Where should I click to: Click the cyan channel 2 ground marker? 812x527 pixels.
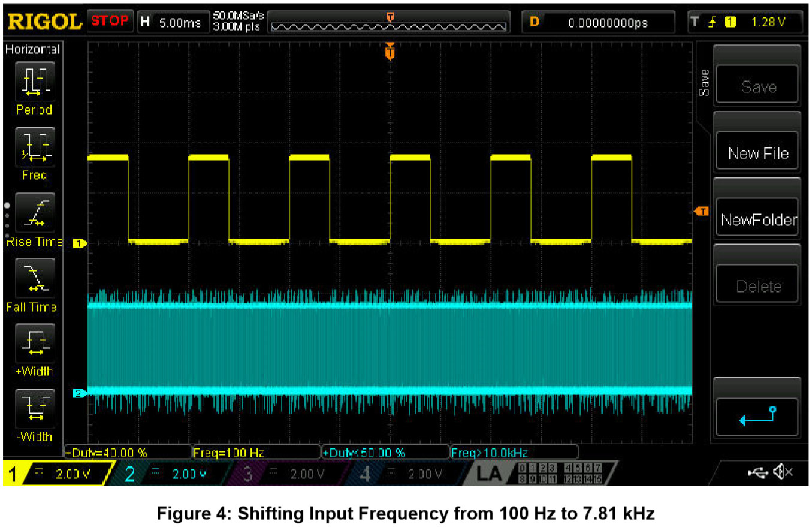click(x=80, y=393)
